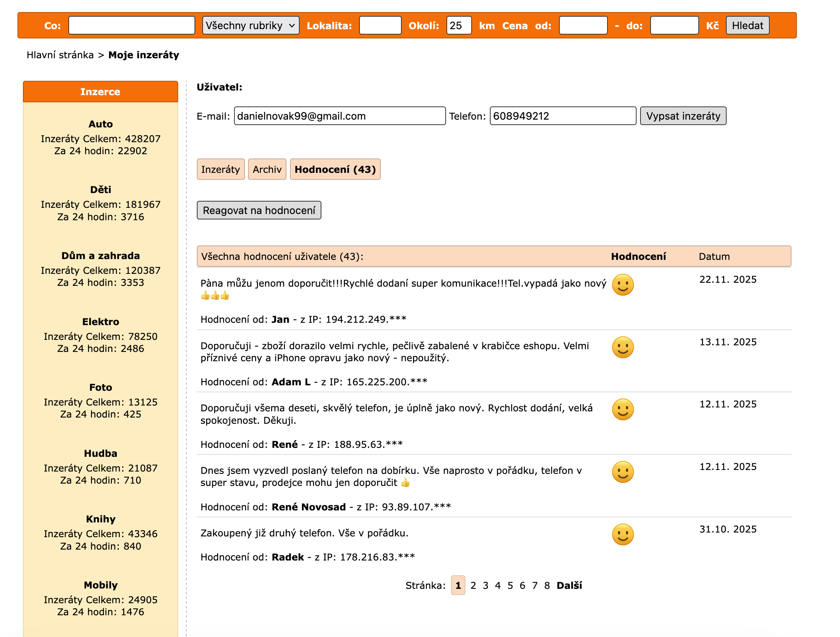This screenshot has width=840, height=637.
Task: Switch to the Inzeráty tab
Action: (x=220, y=169)
